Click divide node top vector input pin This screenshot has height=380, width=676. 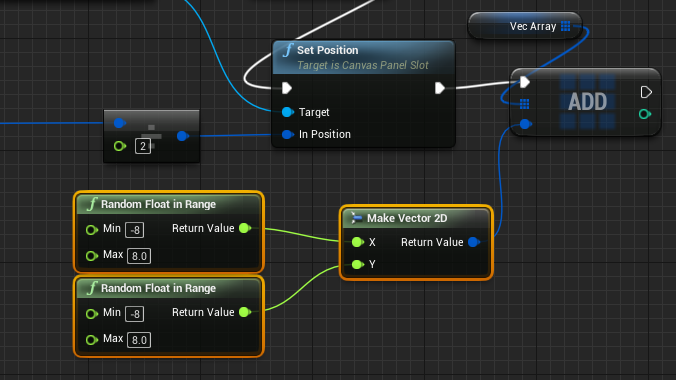(x=119, y=123)
